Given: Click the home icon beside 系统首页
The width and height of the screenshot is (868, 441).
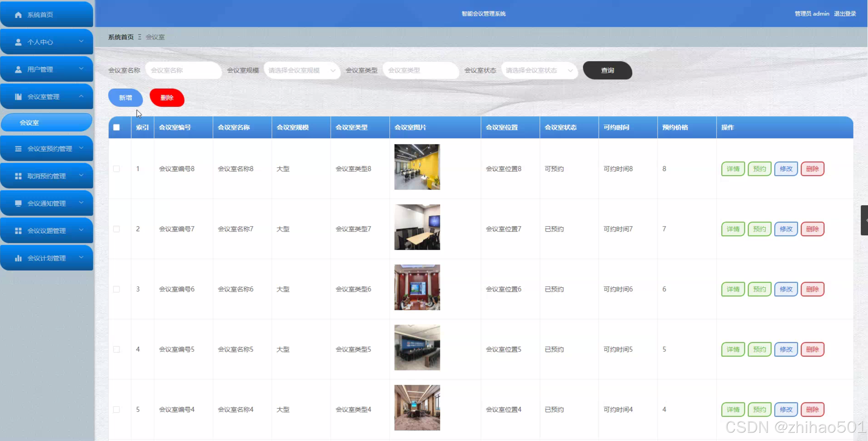Looking at the screenshot, I should click(x=18, y=15).
